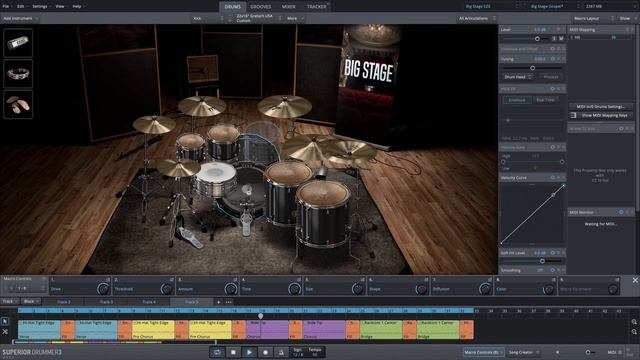640x360 pixels.
Task: Switch to the Mixer tab
Action: coord(289,7)
